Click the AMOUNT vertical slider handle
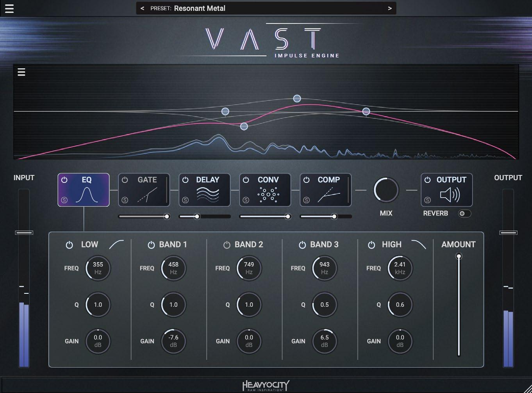The image size is (532, 393). (x=459, y=256)
